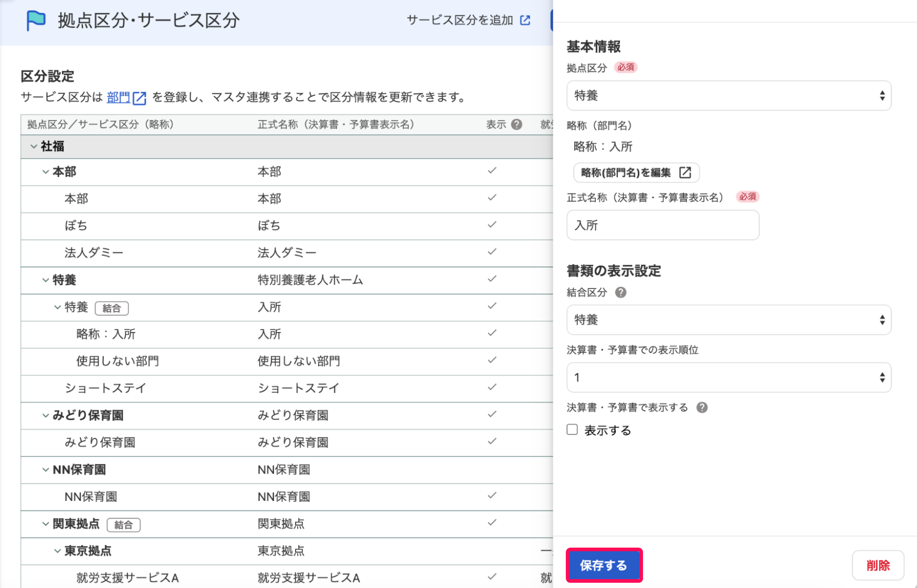917x588 pixels.
Task: Collapse the 東京拠点 group chevron
Action: pos(58,551)
